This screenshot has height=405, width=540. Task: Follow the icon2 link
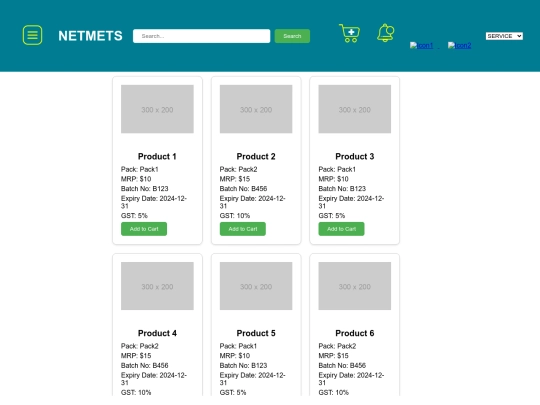coord(459,45)
